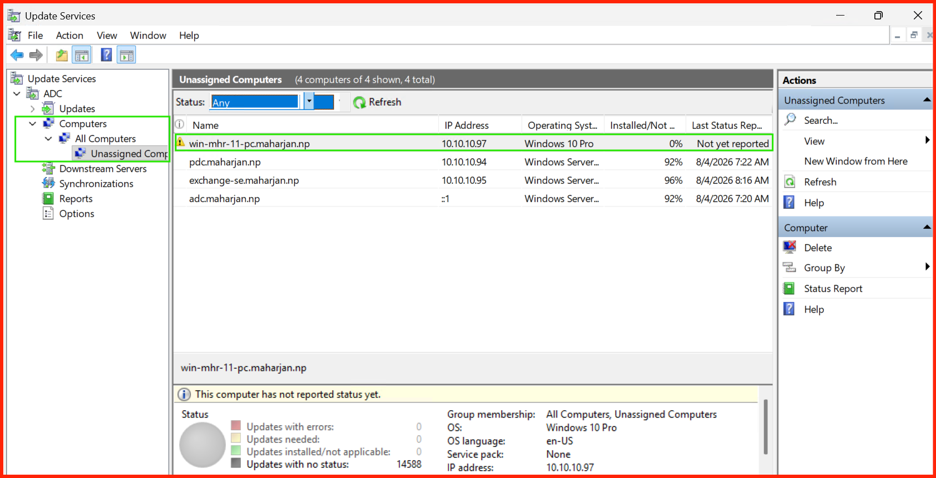
Task: Sort by Installed/Not Applicable column header
Action: click(x=645, y=125)
